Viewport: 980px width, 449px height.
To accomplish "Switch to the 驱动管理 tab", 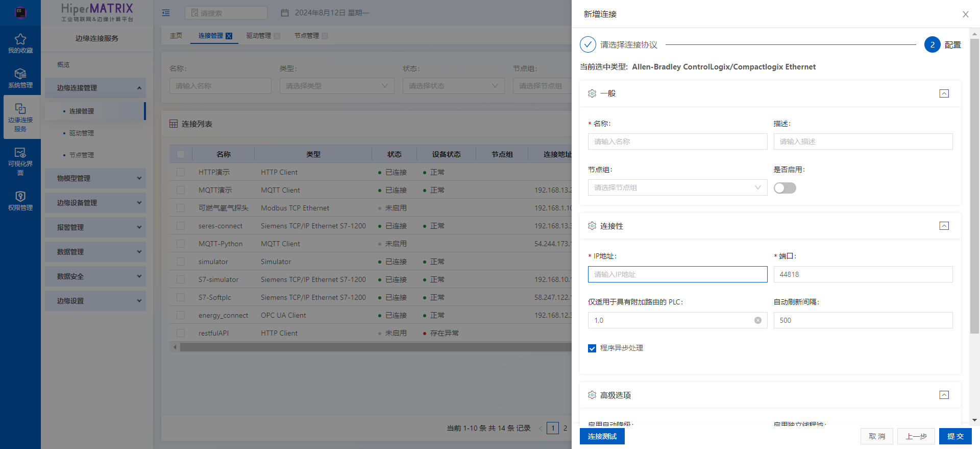I will [x=259, y=36].
